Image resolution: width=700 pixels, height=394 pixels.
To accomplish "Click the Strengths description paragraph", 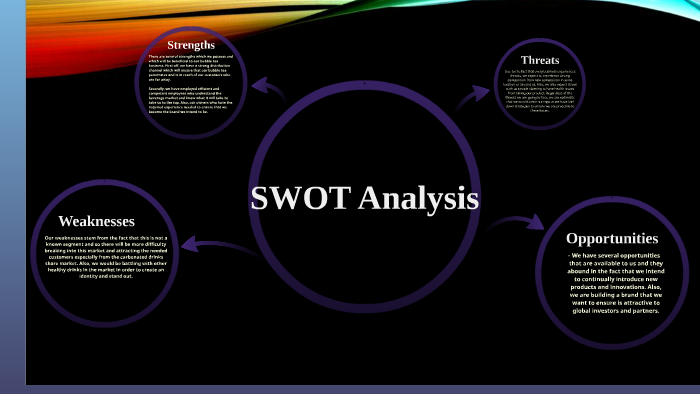I will click(x=191, y=84).
